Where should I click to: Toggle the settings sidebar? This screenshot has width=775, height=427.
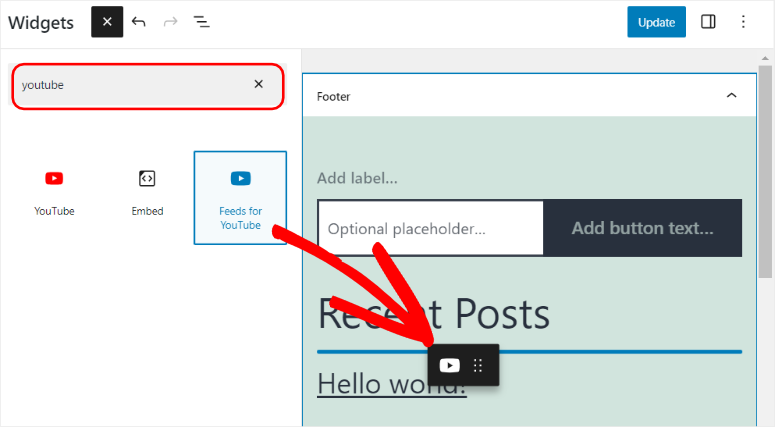point(708,22)
